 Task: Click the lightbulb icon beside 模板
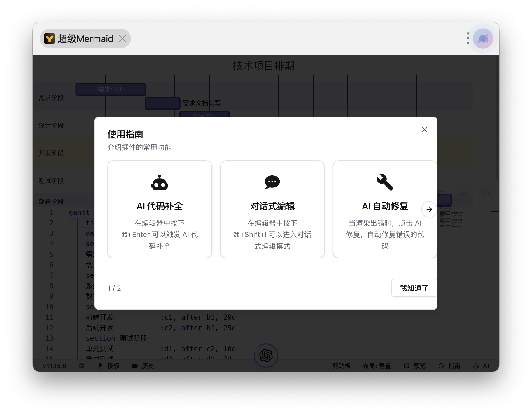tap(100, 366)
